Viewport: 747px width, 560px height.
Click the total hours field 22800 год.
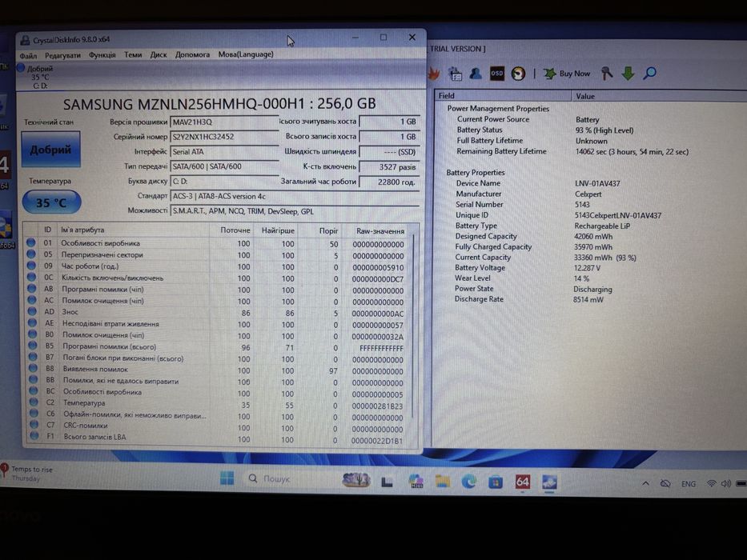pos(389,182)
